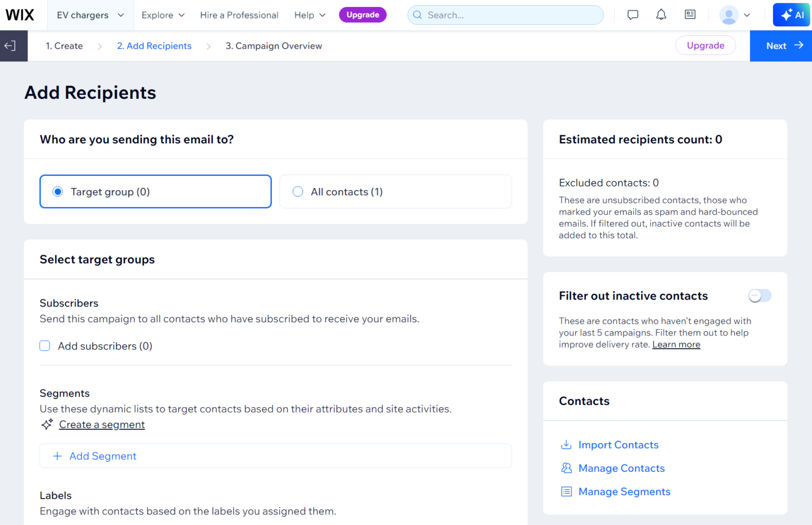The width and height of the screenshot is (812, 525).
Task: Click inside the Search field
Action: (x=505, y=15)
